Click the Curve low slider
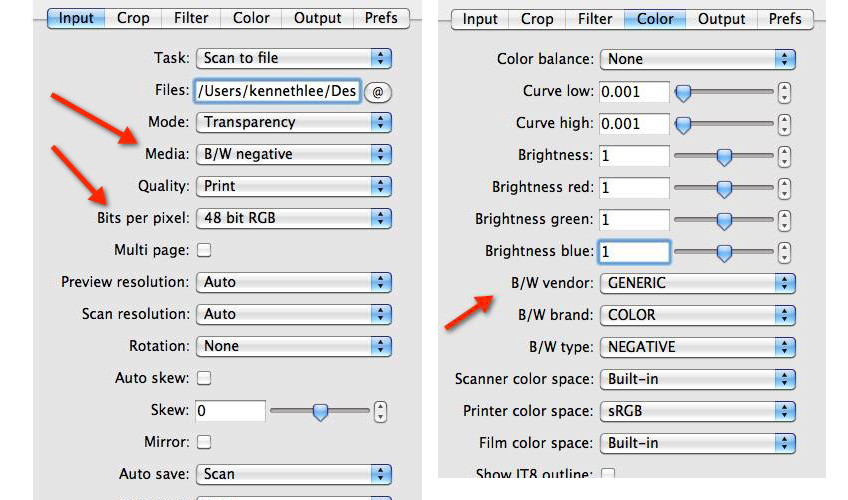The image size is (848, 500). (724, 93)
